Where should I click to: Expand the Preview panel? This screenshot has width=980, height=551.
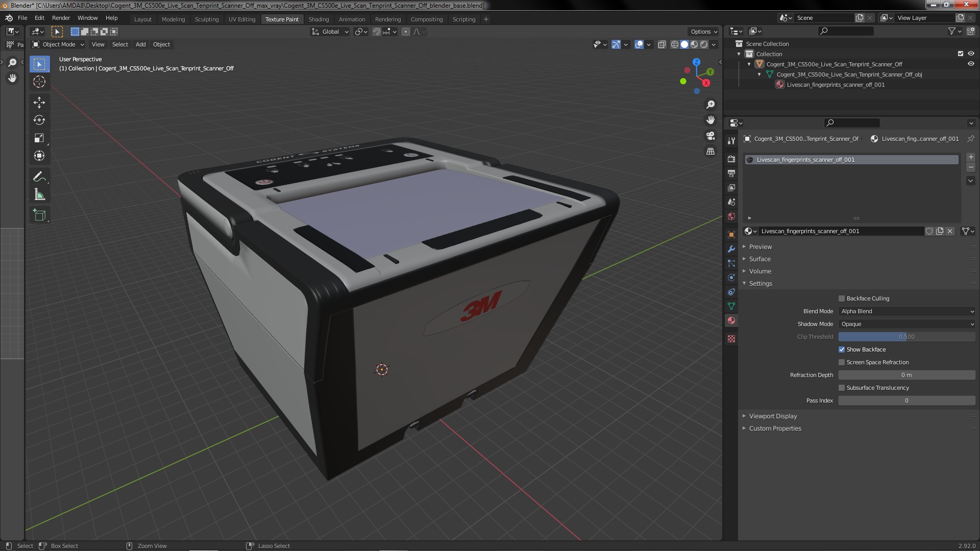[x=760, y=247]
